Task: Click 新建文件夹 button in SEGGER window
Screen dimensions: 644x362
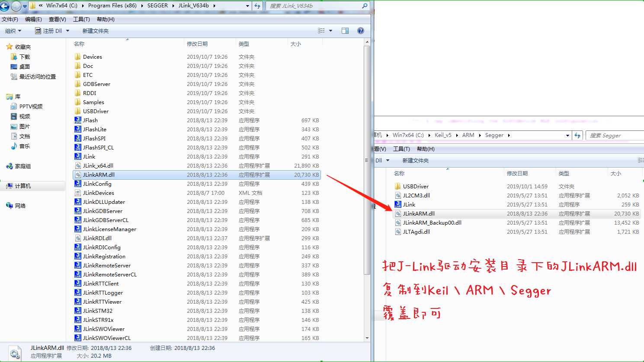Action: coord(96,31)
